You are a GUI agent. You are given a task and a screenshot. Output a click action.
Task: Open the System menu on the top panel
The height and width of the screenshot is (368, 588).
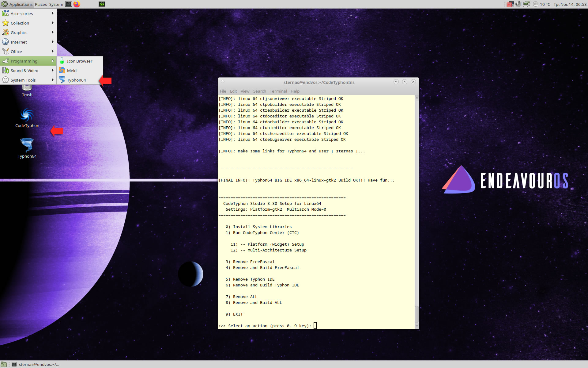56,4
